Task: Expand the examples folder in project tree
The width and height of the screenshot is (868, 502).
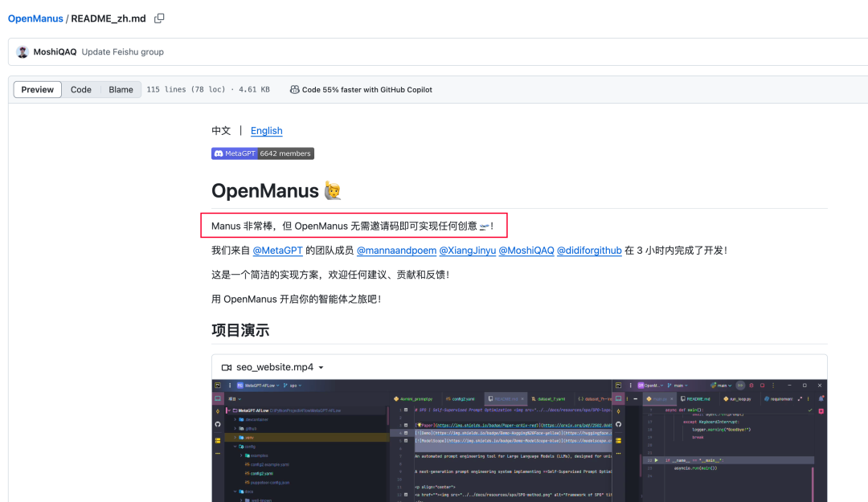Action: click(241, 455)
